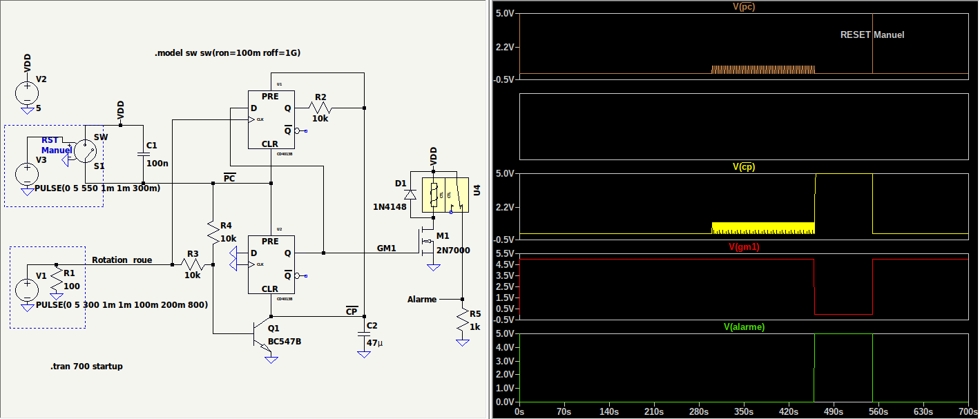
Task: Select the yellow relay U4 symbol
Action: coord(447,193)
